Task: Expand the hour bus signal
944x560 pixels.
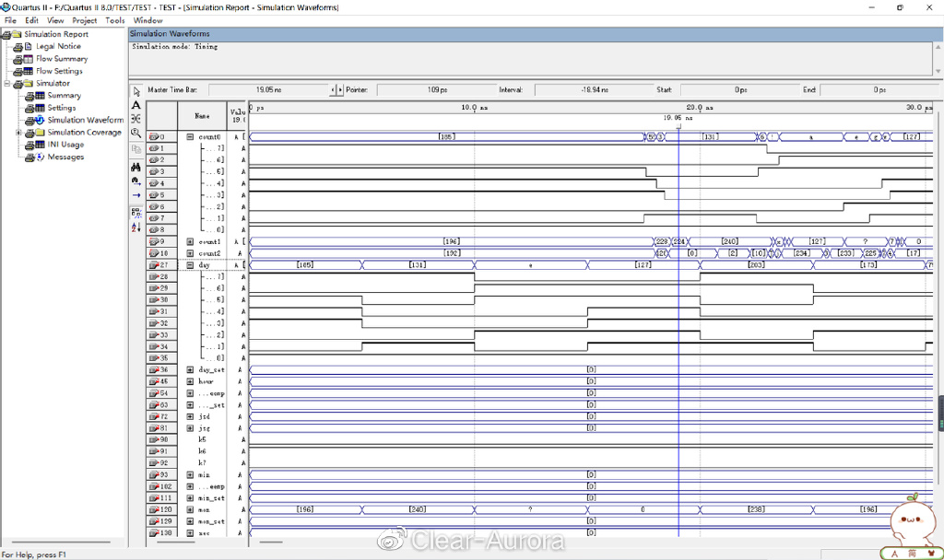Action: 190,381
